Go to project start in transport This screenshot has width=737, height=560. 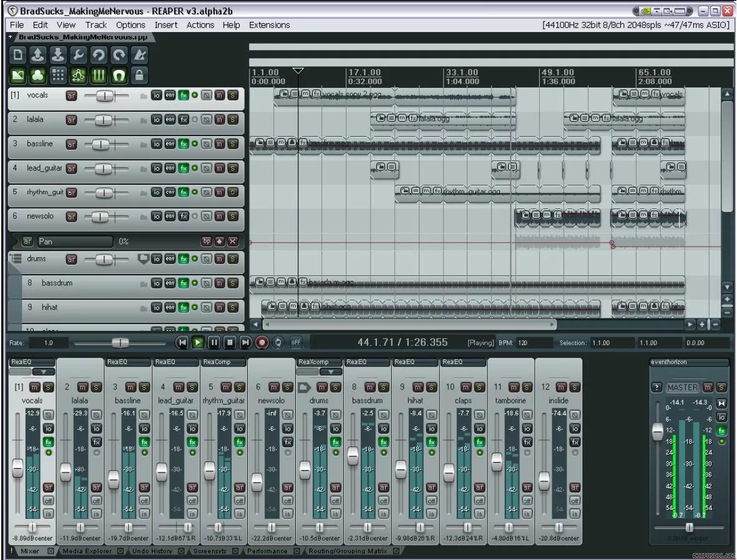pyautogui.click(x=182, y=343)
